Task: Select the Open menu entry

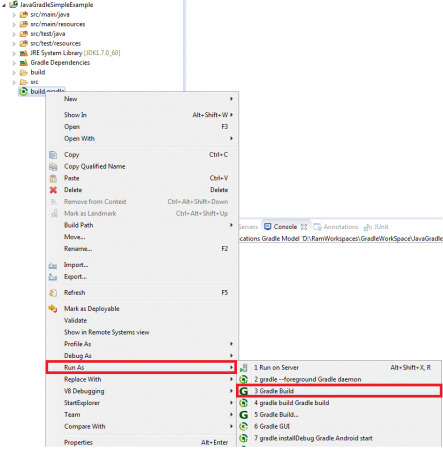Action: click(142, 127)
